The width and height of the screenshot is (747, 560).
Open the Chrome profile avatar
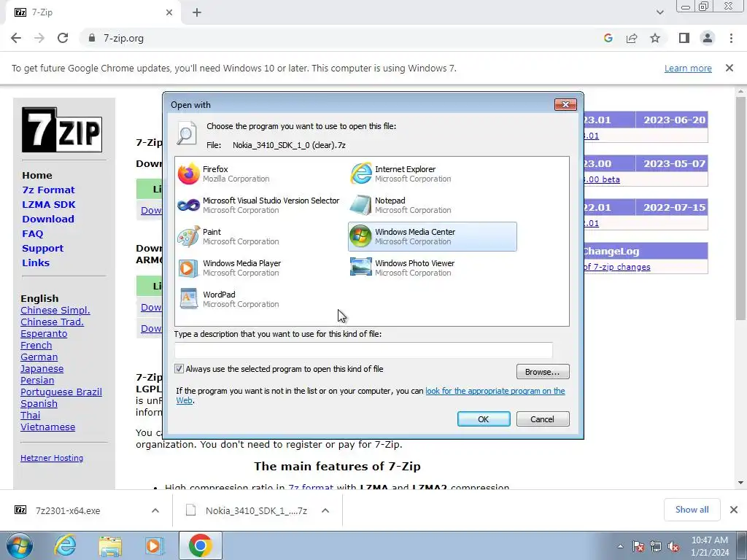point(708,38)
